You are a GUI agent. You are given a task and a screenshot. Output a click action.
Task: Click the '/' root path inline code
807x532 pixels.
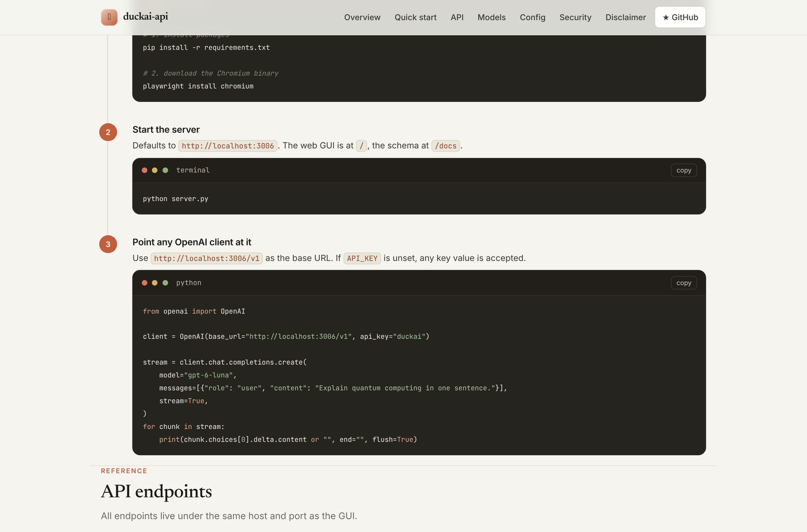coord(361,146)
